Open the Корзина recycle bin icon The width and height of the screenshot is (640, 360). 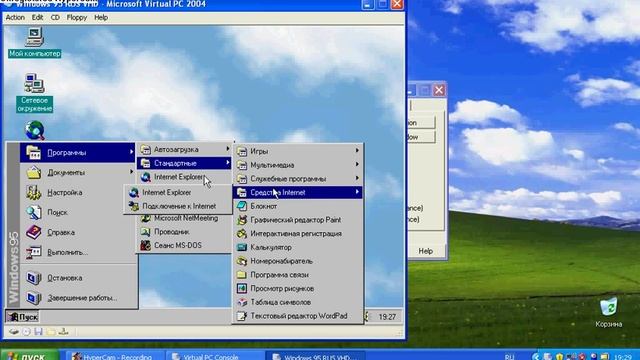coord(609,313)
